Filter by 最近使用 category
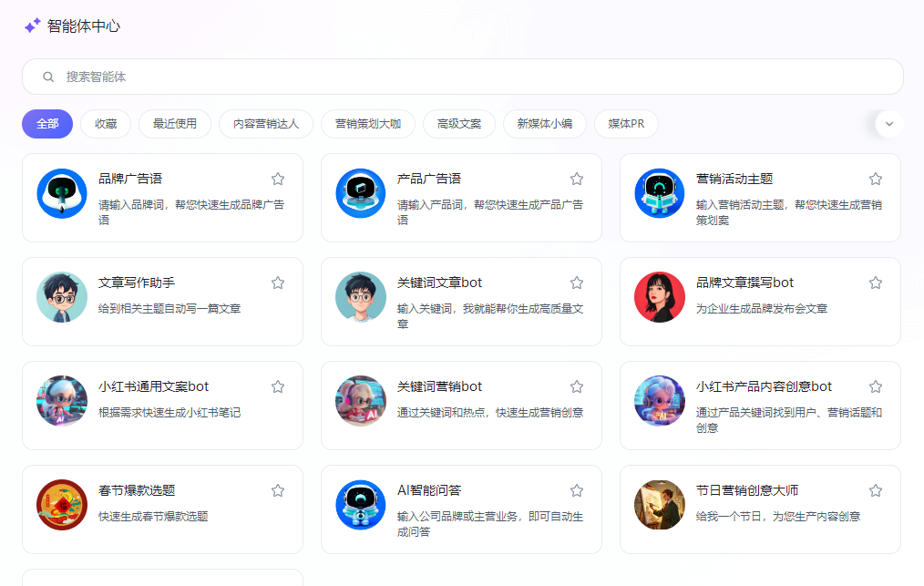Viewport: 924px width, 586px height. (175, 124)
